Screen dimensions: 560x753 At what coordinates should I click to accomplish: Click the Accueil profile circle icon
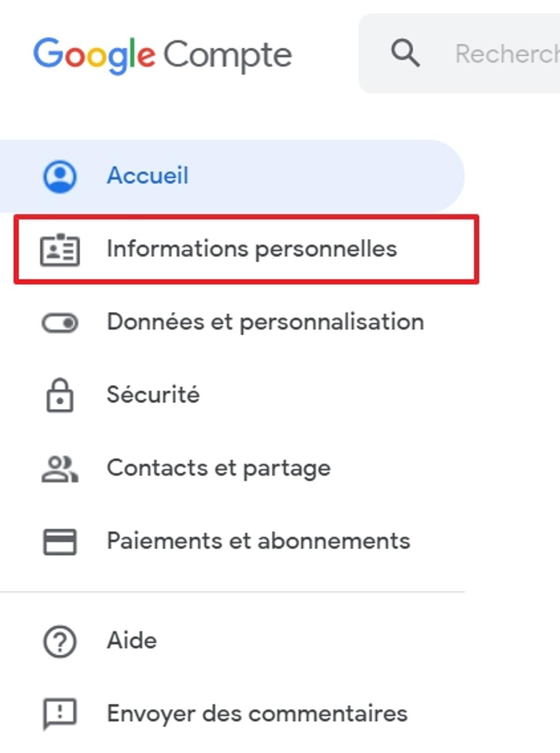[x=60, y=176]
